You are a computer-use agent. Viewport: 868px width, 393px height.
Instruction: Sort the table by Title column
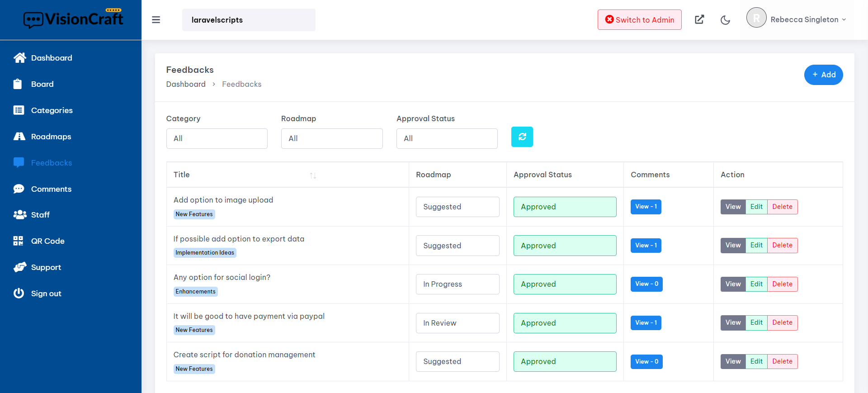(x=312, y=175)
